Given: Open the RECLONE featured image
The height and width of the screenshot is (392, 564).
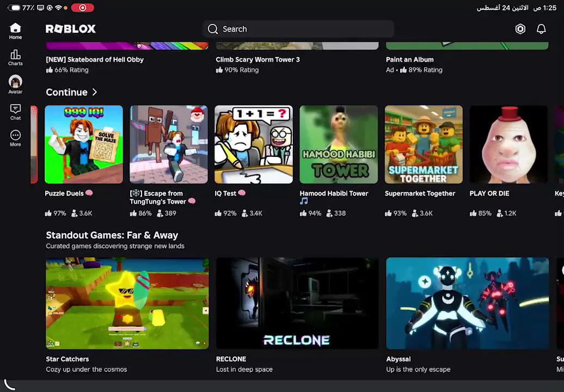Looking at the screenshot, I should click(x=297, y=303).
